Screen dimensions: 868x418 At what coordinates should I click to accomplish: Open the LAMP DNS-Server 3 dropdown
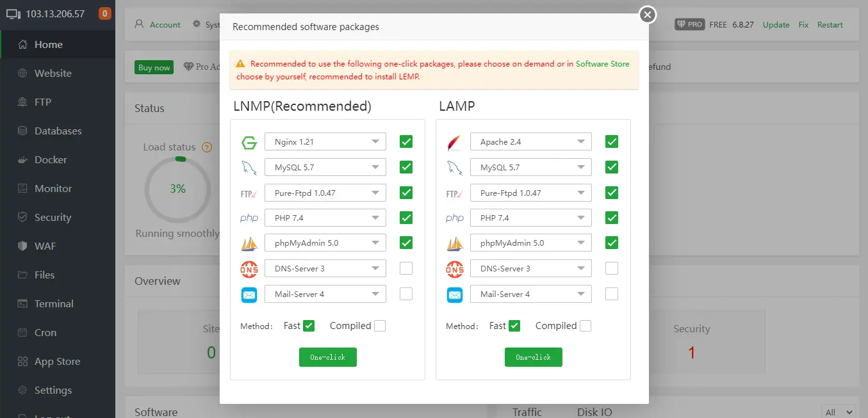pyautogui.click(x=531, y=268)
